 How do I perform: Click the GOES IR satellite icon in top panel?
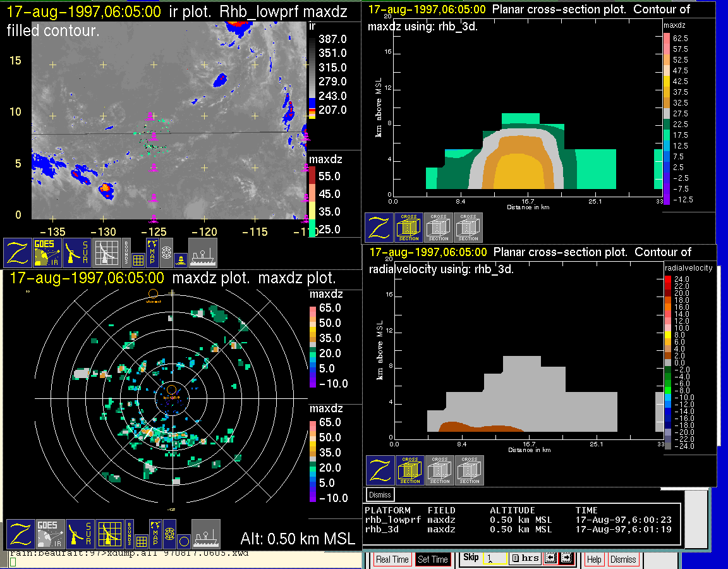(x=47, y=252)
